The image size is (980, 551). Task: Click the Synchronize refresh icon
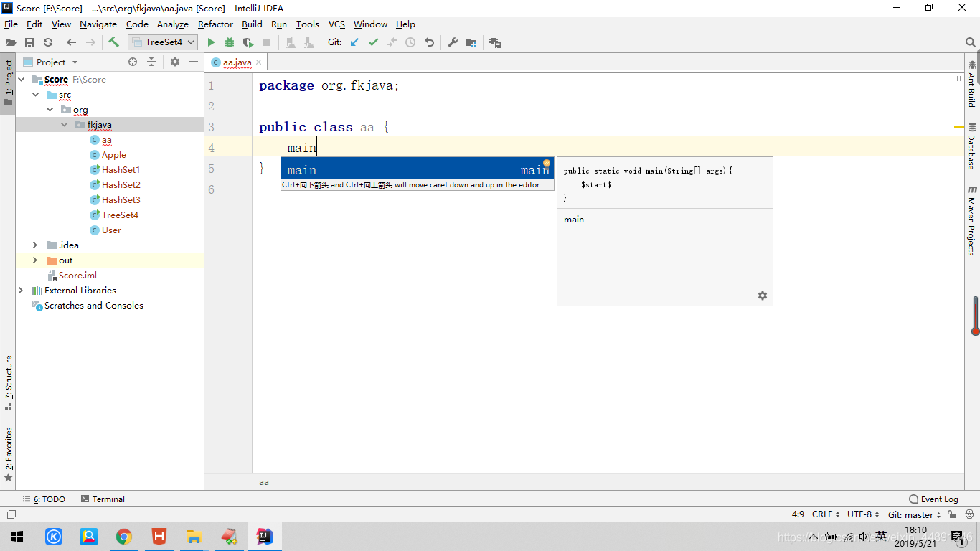48,42
